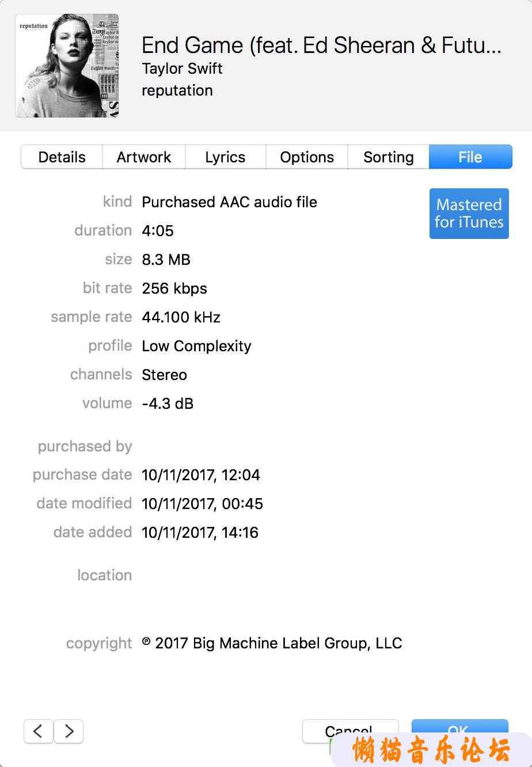
Task: Click the Mastered for iTunes badge
Action: (469, 214)
